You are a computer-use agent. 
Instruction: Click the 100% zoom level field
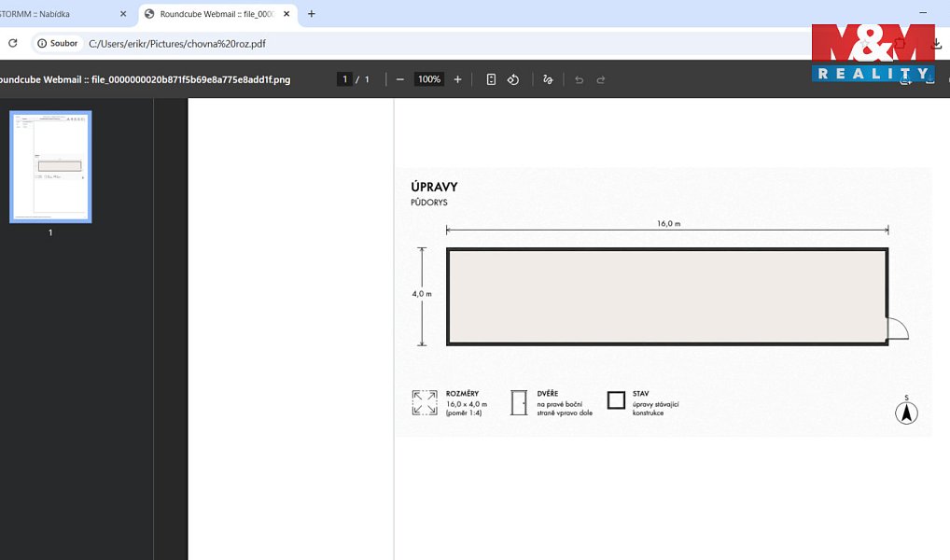click(x=429, y=79)
